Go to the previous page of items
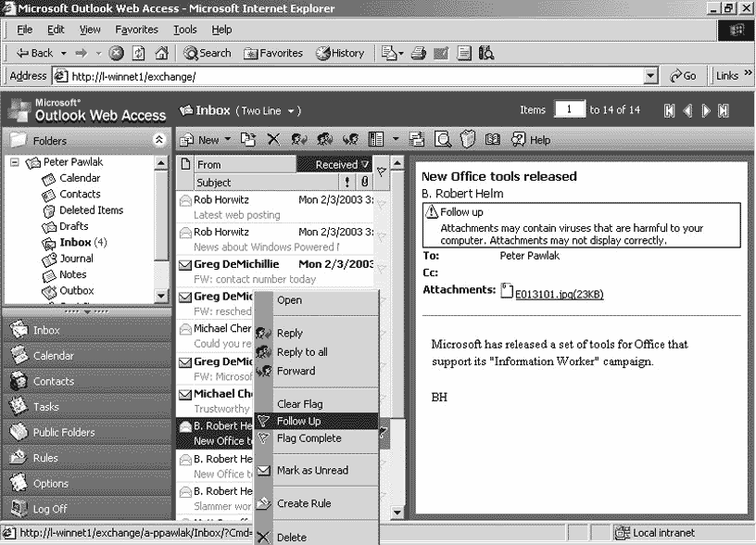 [x=688, y=111]
